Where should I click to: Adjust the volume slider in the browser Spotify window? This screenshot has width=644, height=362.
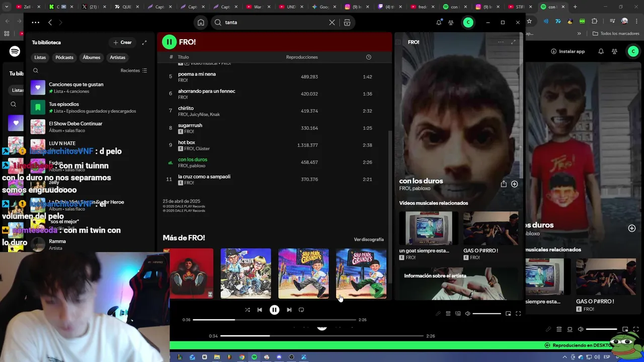(x=602, y=329)
